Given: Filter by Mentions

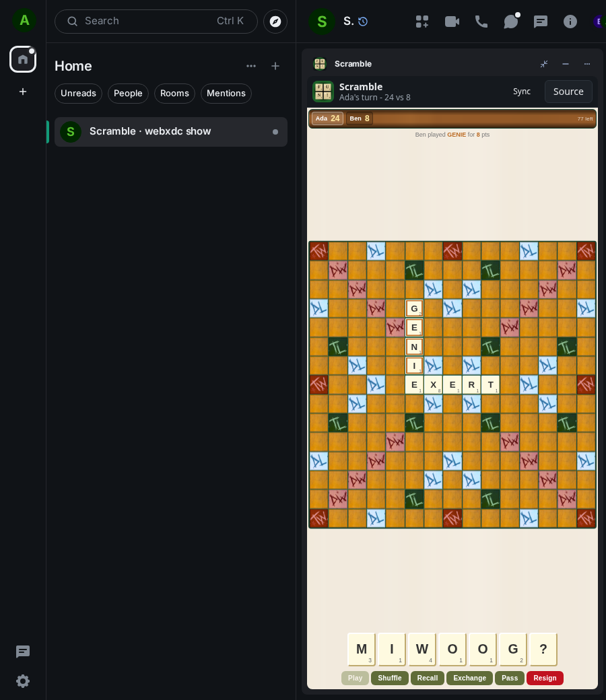Looking at the screenshot, I should pos(226,94).
